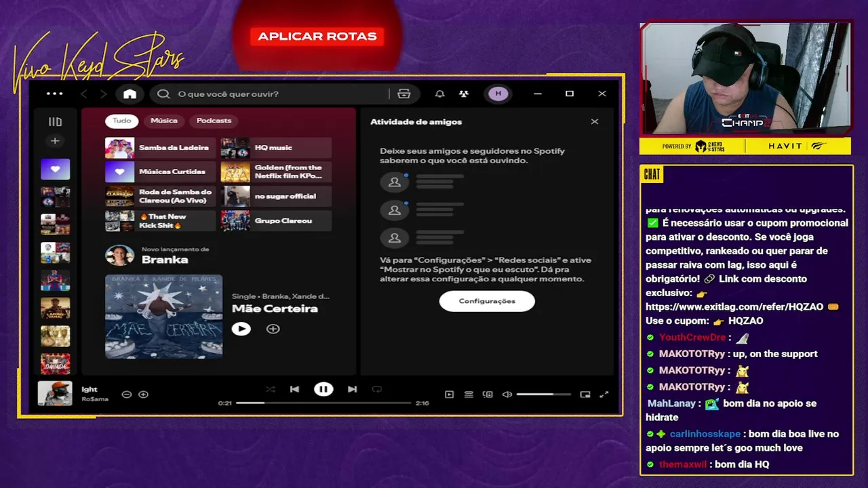
Task: Select the Podcasts filter chip
Action: click(214, 121)
